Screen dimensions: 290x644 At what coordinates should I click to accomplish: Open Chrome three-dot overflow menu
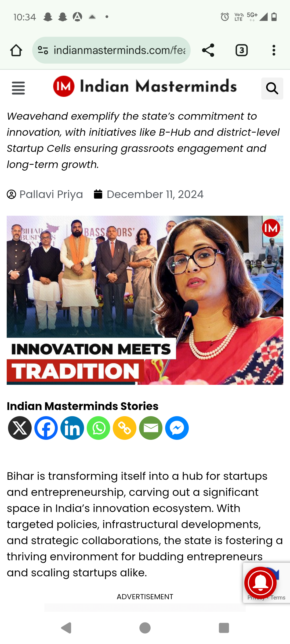click(274, 50)
